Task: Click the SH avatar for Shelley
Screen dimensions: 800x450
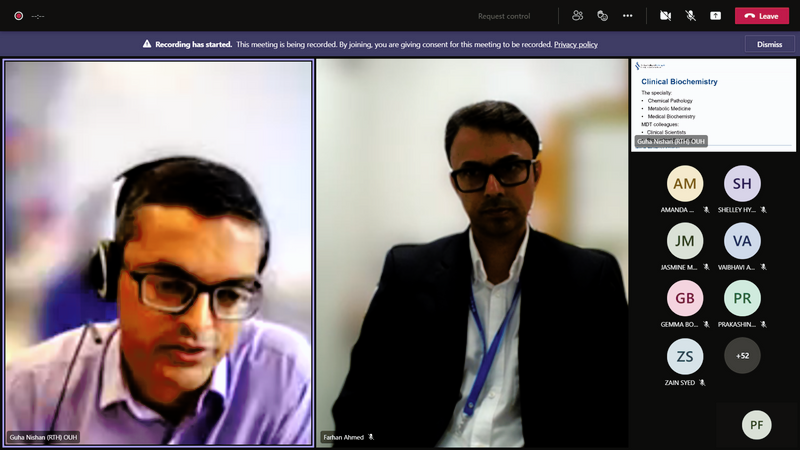Action: (x=742, y=183)
